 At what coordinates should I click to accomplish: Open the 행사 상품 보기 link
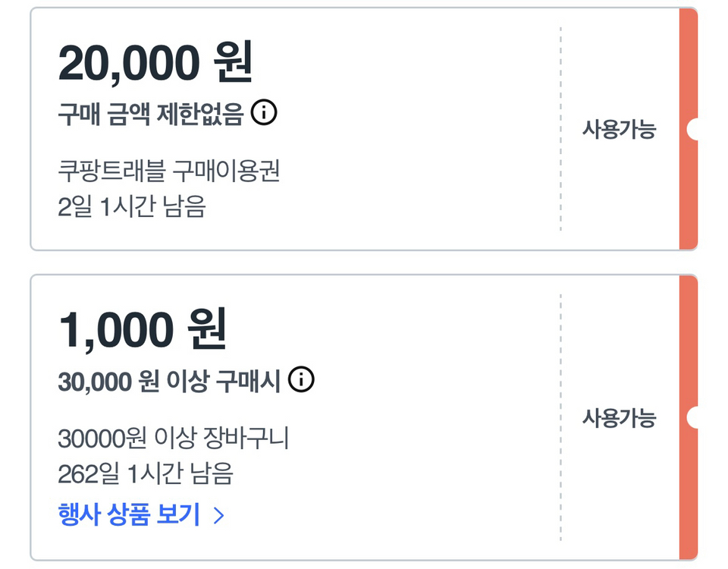tap(129, 515)
